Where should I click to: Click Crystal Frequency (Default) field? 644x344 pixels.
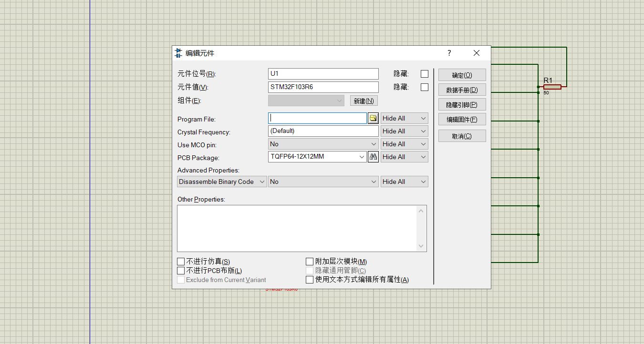(x=323, y=131)
